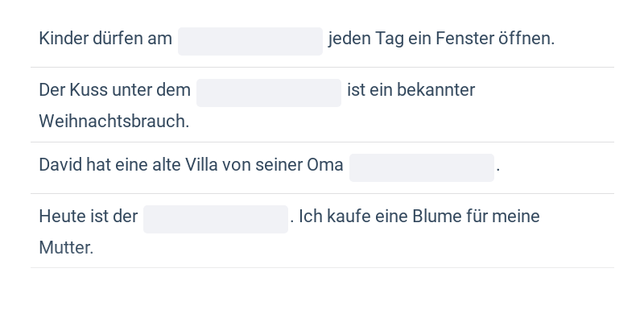The width and height of the screenshot is (644, 322).
Task: Click the word "Mutter"
Action: (65, 248)
